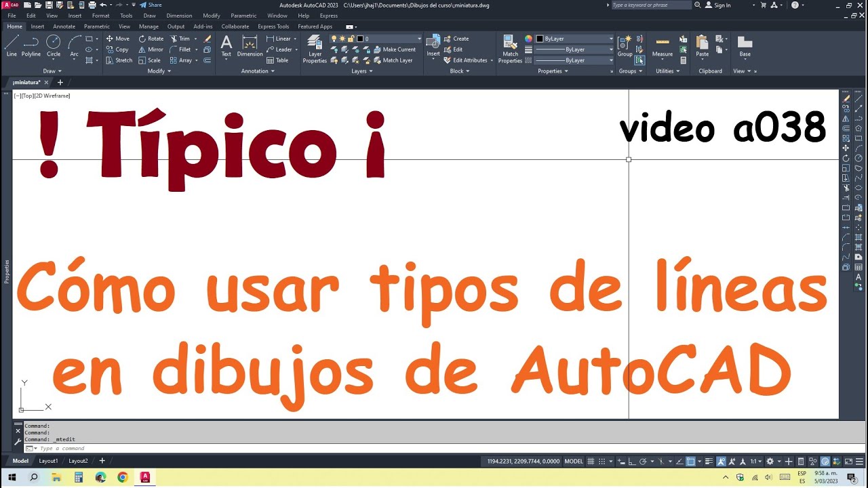The height and width of the screenshot is (488, 868).
Task: Click Edit Attributes button
Action: tap(469, 60)
